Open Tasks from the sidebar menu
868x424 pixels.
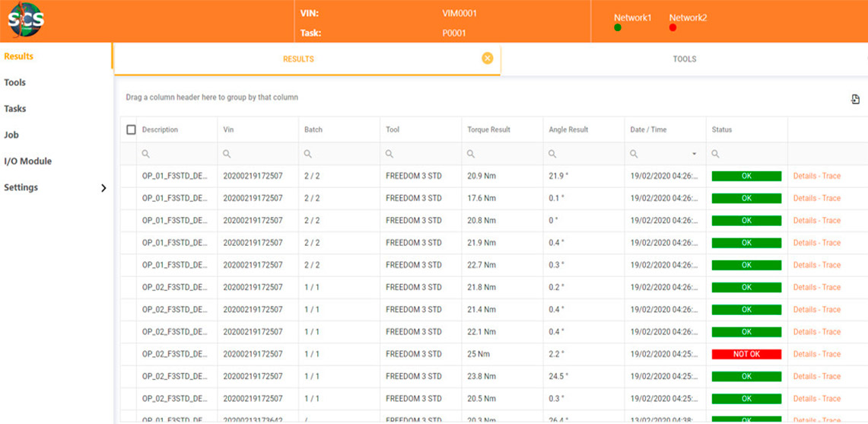(15, 109)
